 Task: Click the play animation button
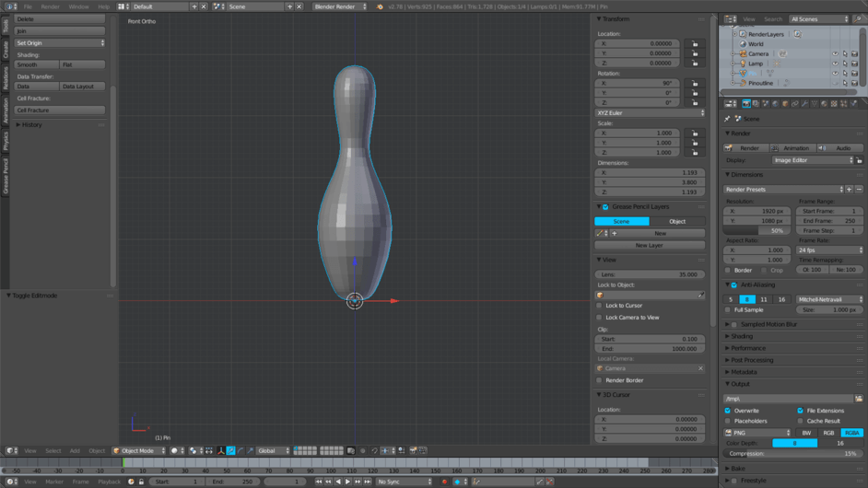coord(347,482)
